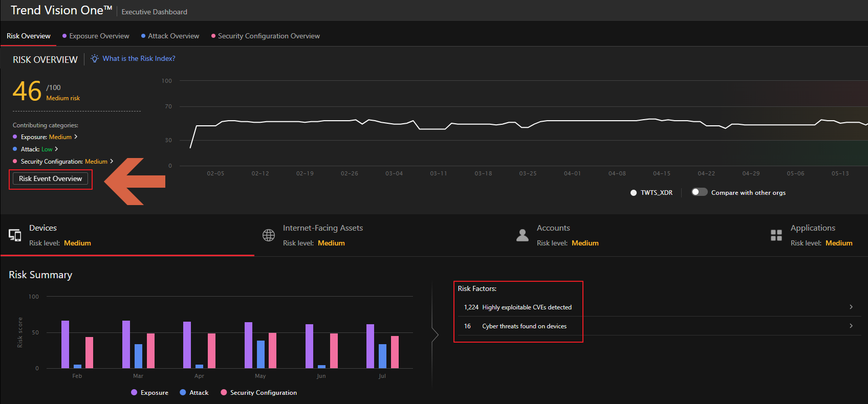The height and width of the screenshot is (404, 868).
Task: Toggle Attack series in chart legend
Action: 194,393
